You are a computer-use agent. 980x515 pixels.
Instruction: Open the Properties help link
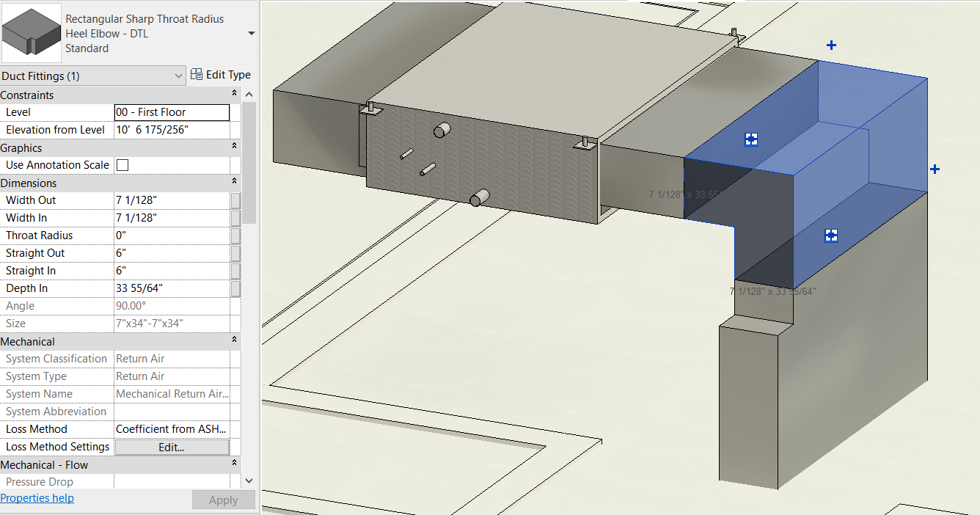pos(37,497)
